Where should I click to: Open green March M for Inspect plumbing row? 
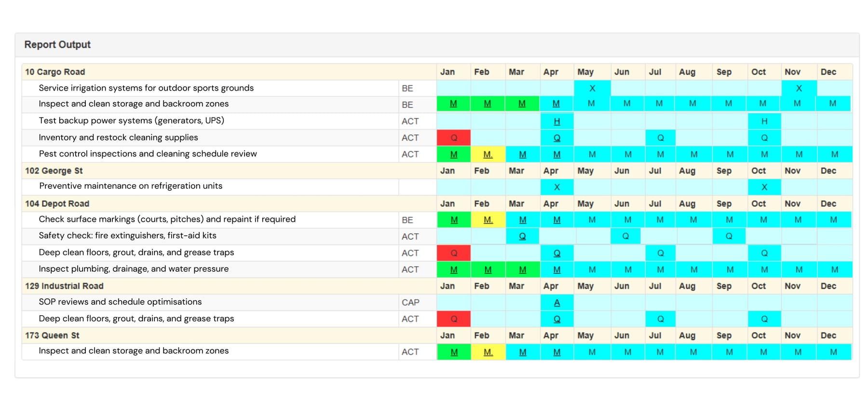point(522,269)
